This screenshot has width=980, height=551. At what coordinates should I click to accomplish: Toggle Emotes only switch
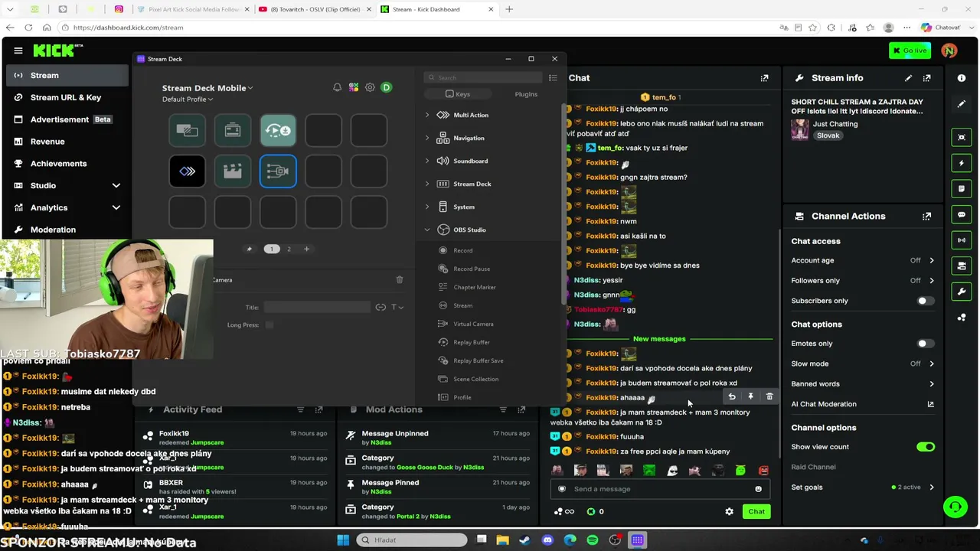926,344
